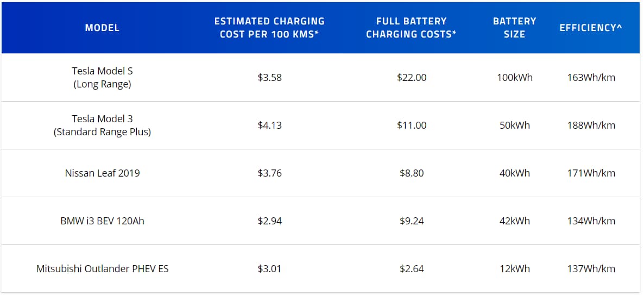Click the 171Wh/km efficiency value
644x295 pixels.
[x=591, y=173]
